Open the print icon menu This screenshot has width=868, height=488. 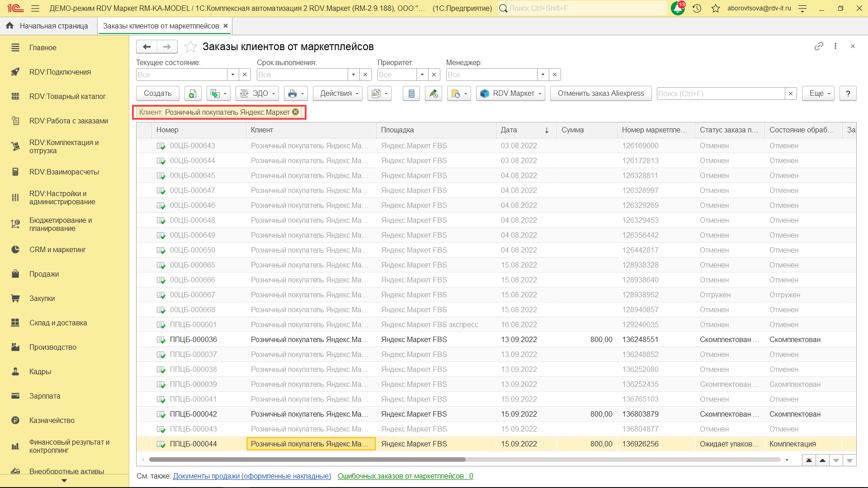click(296, 94)
